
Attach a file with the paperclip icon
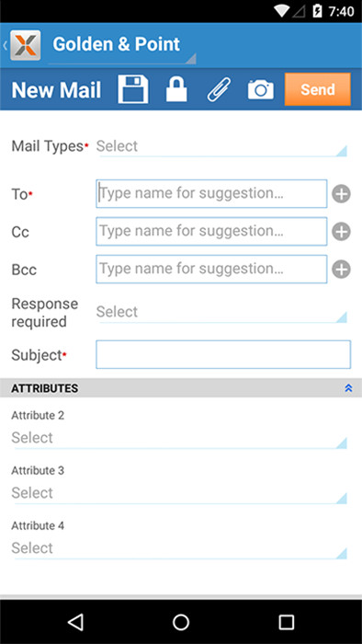click(x=219, y=89)
